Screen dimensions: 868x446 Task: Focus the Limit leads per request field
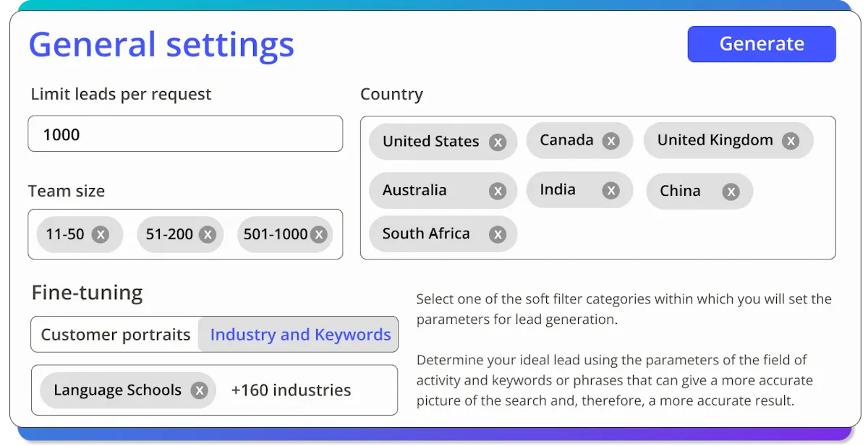click(x=185, y=134)
